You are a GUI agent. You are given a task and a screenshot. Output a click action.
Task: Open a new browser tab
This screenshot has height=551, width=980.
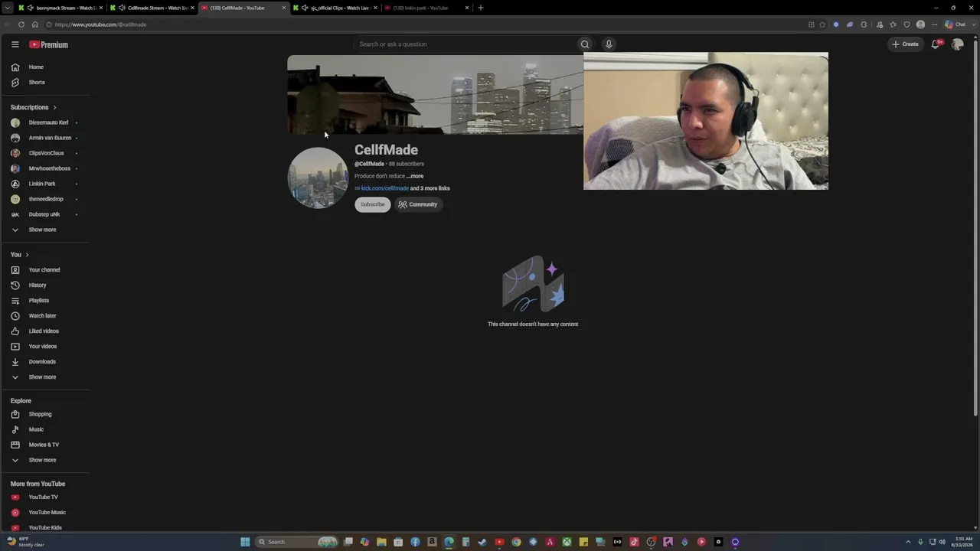(x=481, y=8)
